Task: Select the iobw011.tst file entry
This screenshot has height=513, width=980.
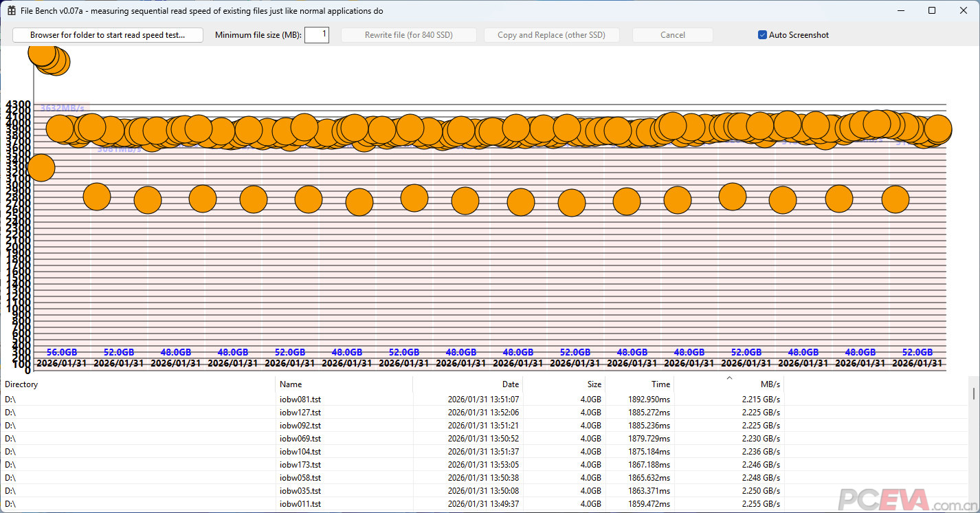Action: click(x=300, y=504)
